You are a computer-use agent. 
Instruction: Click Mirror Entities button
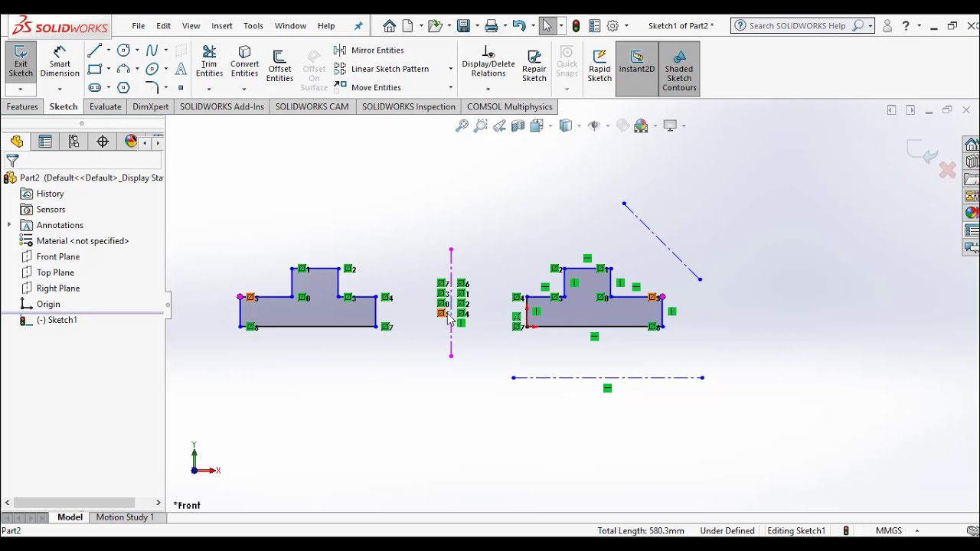pos(369,51)
